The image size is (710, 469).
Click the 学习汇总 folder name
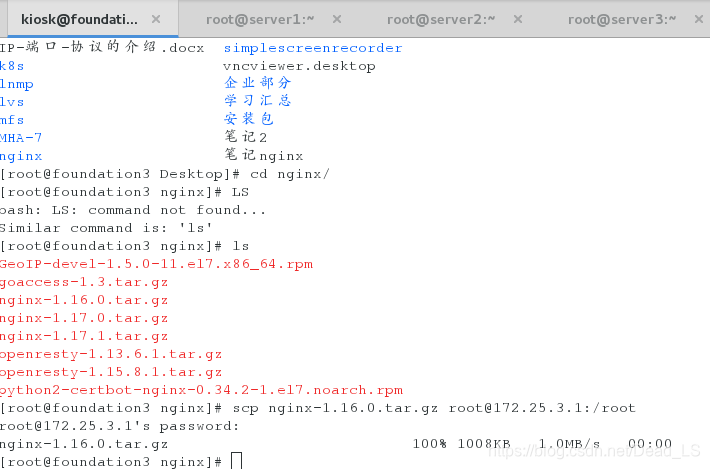[x=257, y=100]
